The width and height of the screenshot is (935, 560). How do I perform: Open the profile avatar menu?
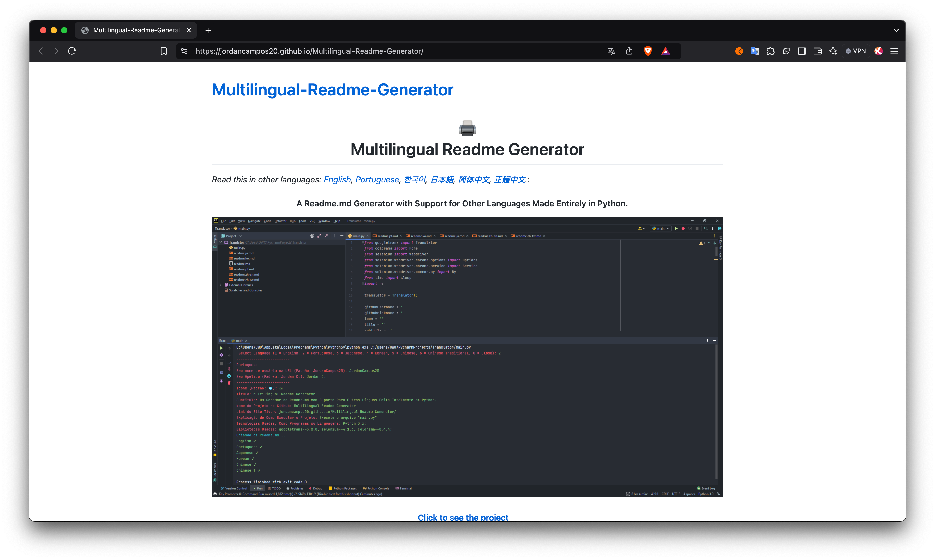tap(879, 51)
